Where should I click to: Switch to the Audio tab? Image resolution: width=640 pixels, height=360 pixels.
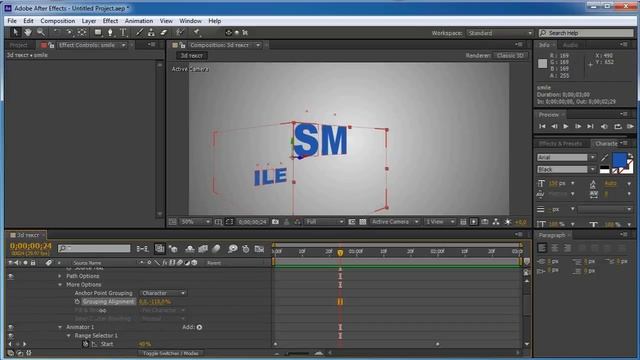coord(571,45)
